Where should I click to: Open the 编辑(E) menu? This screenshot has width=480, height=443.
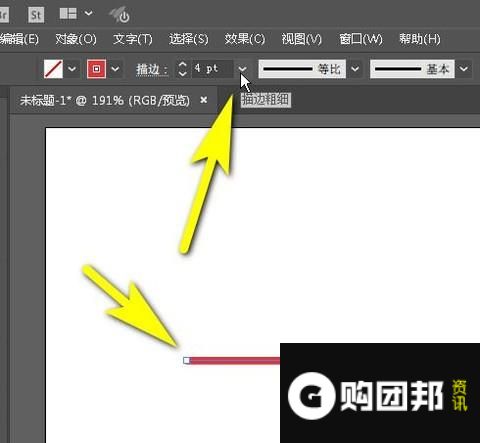[19, 39]
